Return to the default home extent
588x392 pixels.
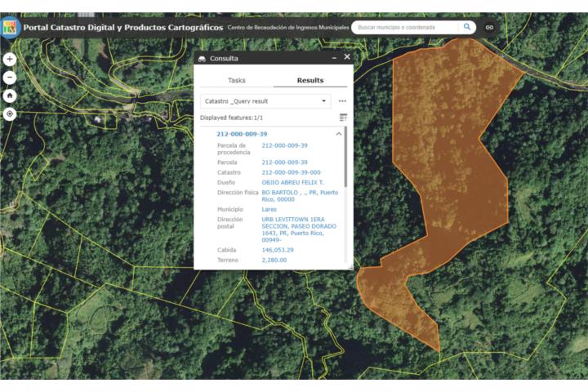[x=10, y=96]
